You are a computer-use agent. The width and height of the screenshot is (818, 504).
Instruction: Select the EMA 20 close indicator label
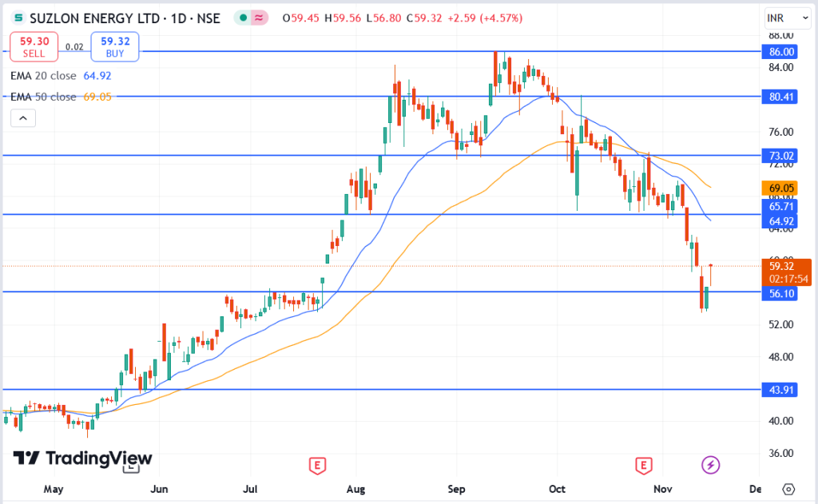(x=43, y=76)
